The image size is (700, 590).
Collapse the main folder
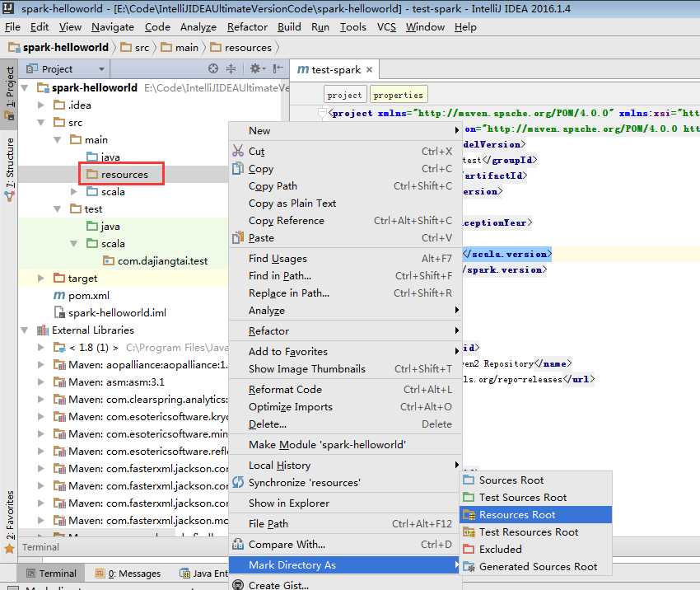pos(58,140)
